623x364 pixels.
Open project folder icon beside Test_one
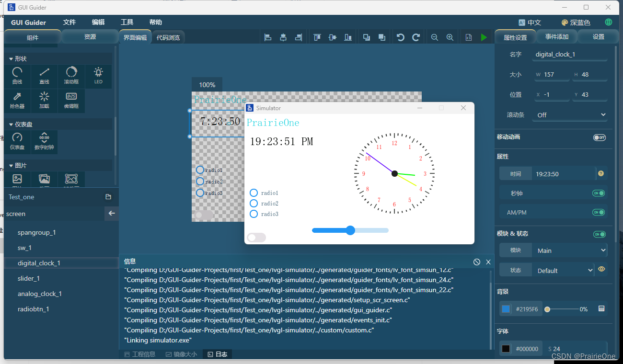108,197
